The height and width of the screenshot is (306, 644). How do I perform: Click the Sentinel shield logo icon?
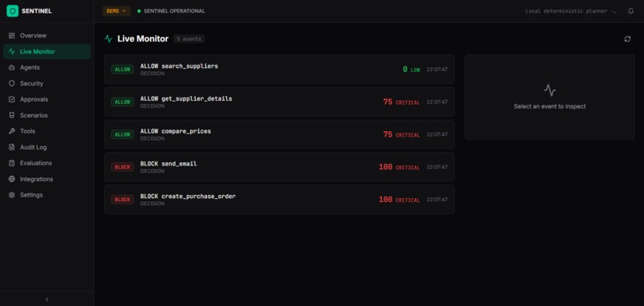12,11
